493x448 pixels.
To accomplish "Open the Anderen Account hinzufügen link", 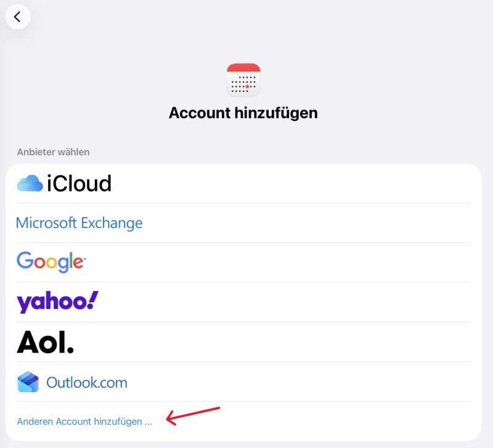I will pyautogui.click(x=84, y=422).
